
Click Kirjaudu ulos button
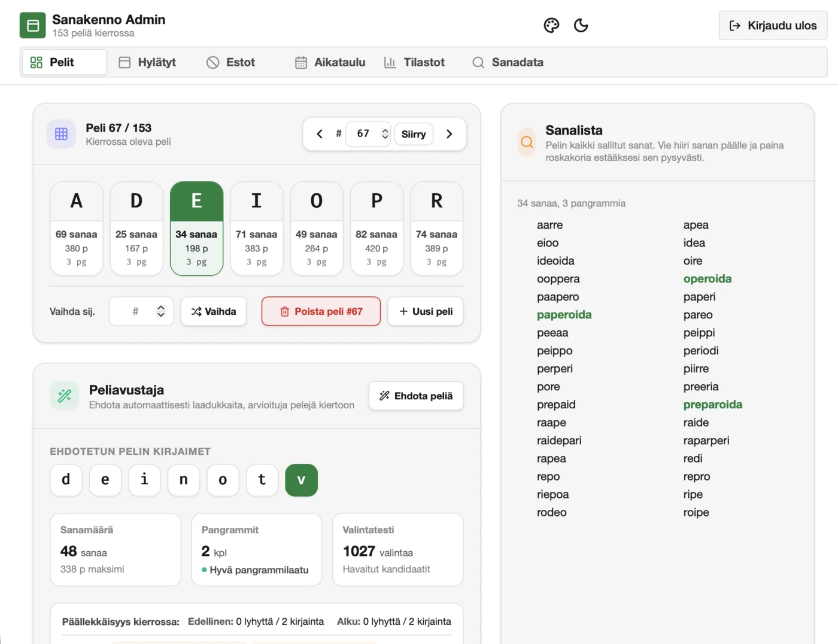[x=773, y=25]
